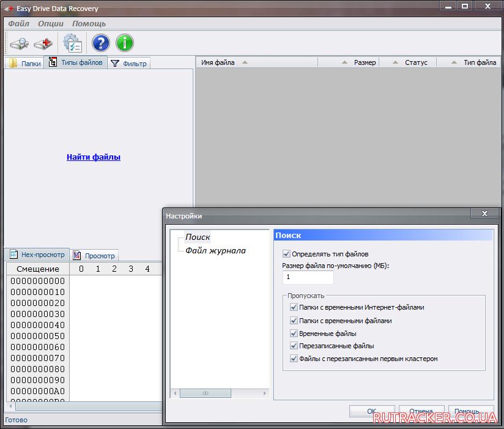Select Файл журнала in settings tree

tap(215, 250)
